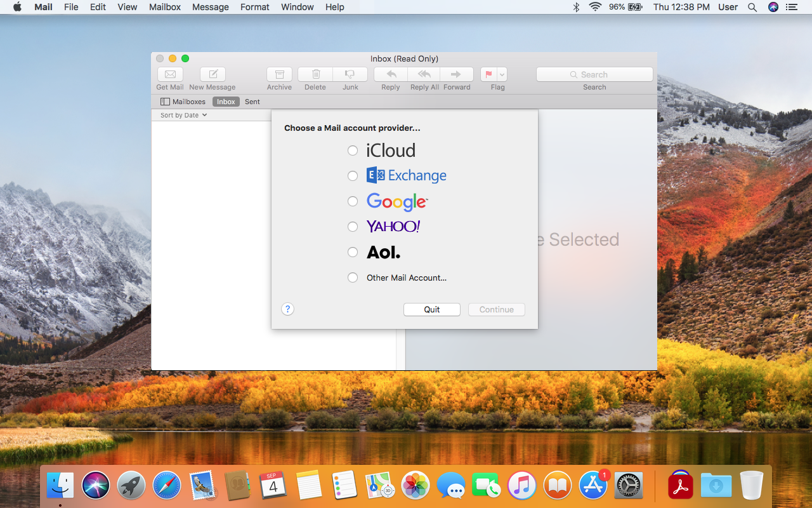This screenshot has width=812, height=508.
Task: Open iBooks icon in Dock
Action: (x=558, y=486)
